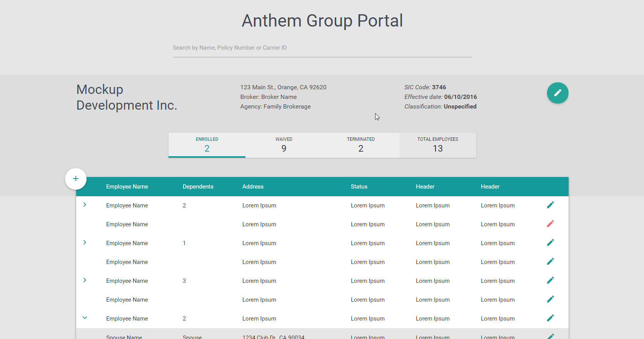Click the Agency: Family Brokerage text
Image resolution: width=644 pixels, height=339 pixels.
[275, 107]
